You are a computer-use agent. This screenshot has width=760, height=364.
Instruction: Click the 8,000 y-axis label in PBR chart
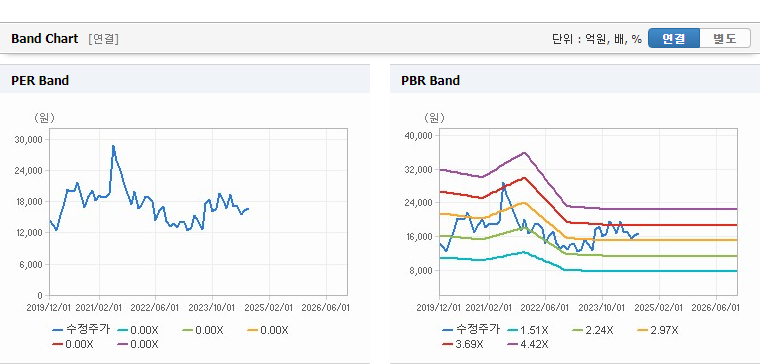tap(421, 270)
